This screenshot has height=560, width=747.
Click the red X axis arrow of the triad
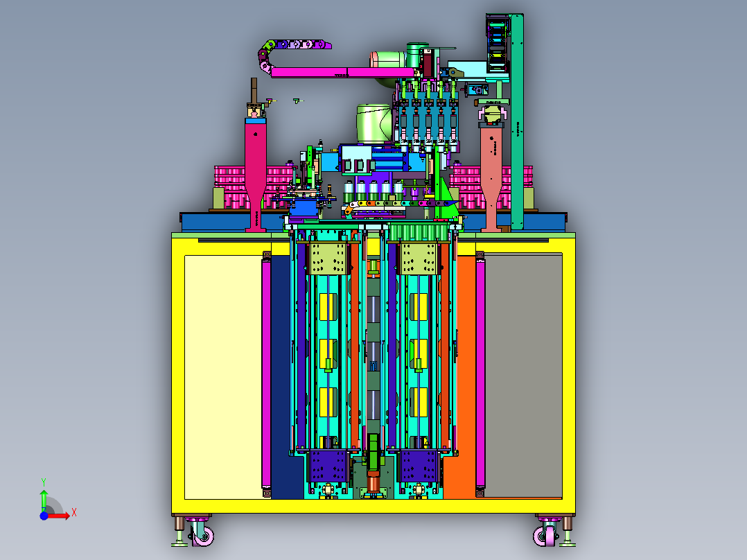click(60, 516)
